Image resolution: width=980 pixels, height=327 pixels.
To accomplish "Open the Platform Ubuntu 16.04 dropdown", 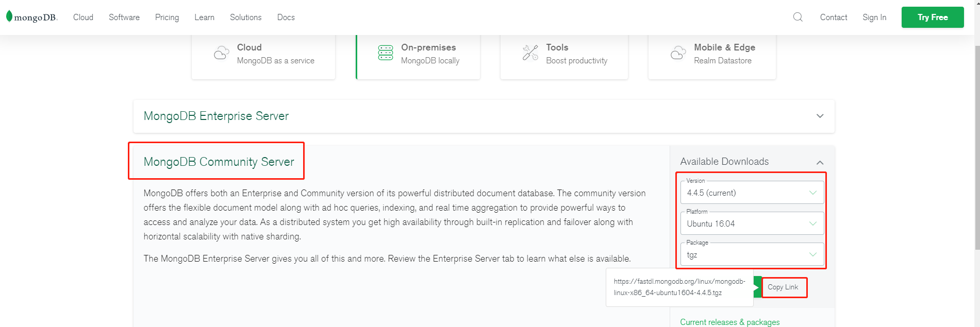I will click(752, 223).
